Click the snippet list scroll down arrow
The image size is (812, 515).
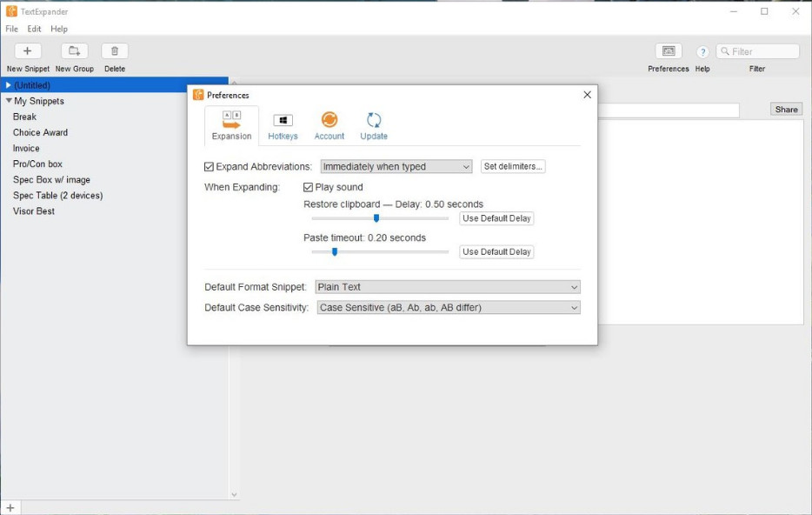tap(234, 495)
